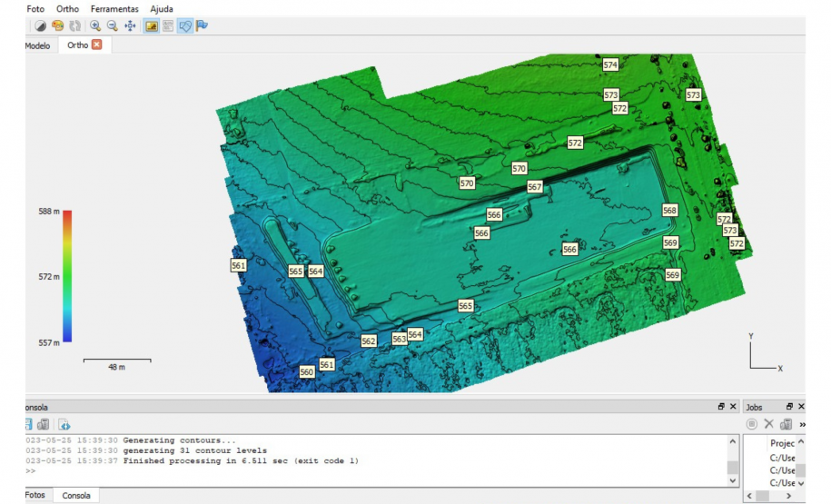Open the Ferramentas menu
Image resolution: width=831 pixels, height=504 pixels.
click(114, 8)
